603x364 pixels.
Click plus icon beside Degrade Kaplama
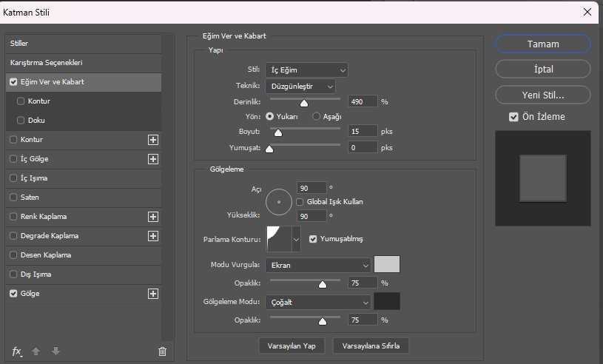(153, 236)
